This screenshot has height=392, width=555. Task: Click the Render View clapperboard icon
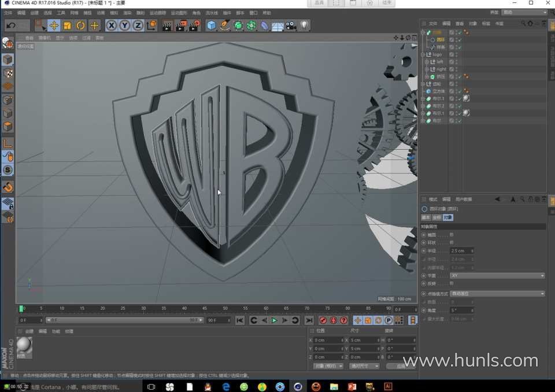tap(166, 26)
